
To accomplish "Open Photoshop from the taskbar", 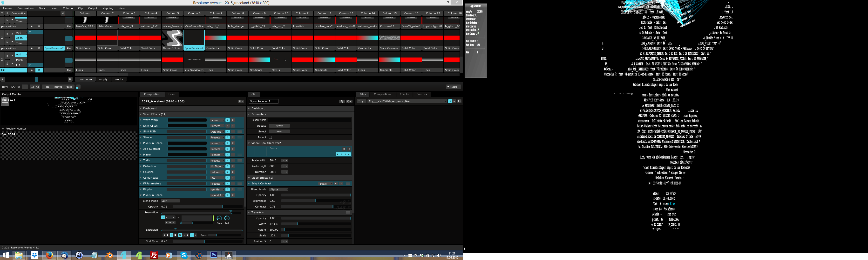I will [x=214, y=255].
